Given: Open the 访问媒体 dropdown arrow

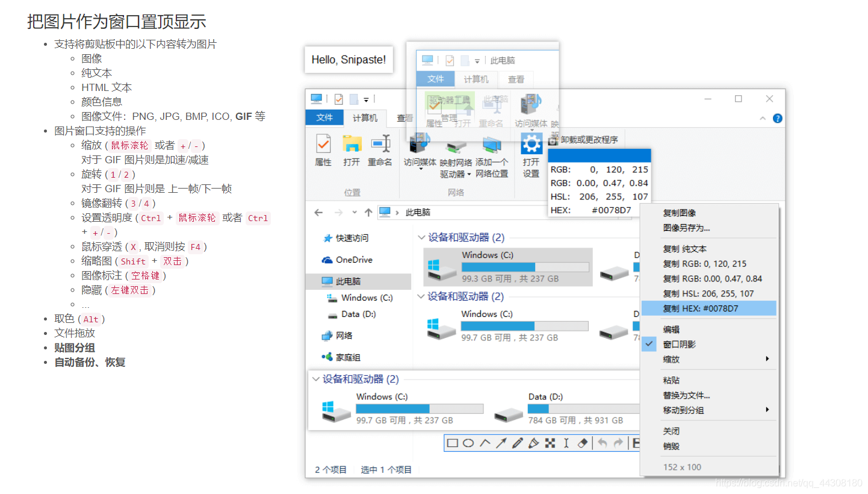Looking at the screenshot, I should [420, 169].
